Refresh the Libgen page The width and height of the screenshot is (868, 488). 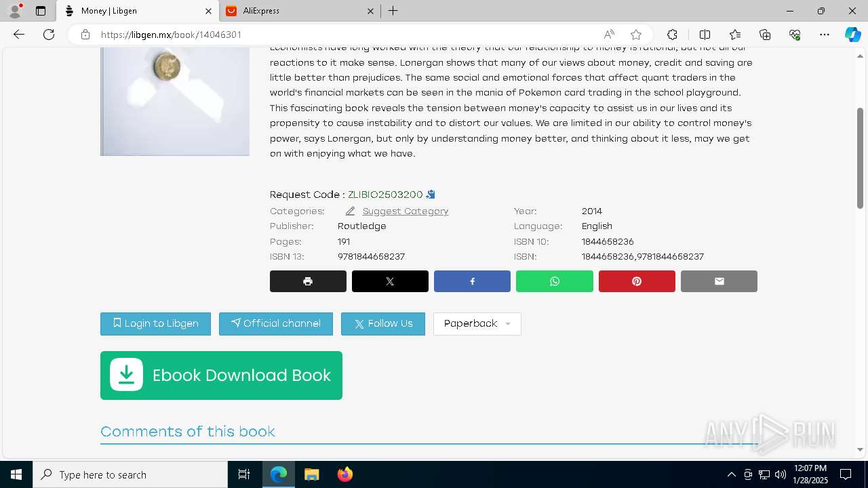(x=49, y=35)
